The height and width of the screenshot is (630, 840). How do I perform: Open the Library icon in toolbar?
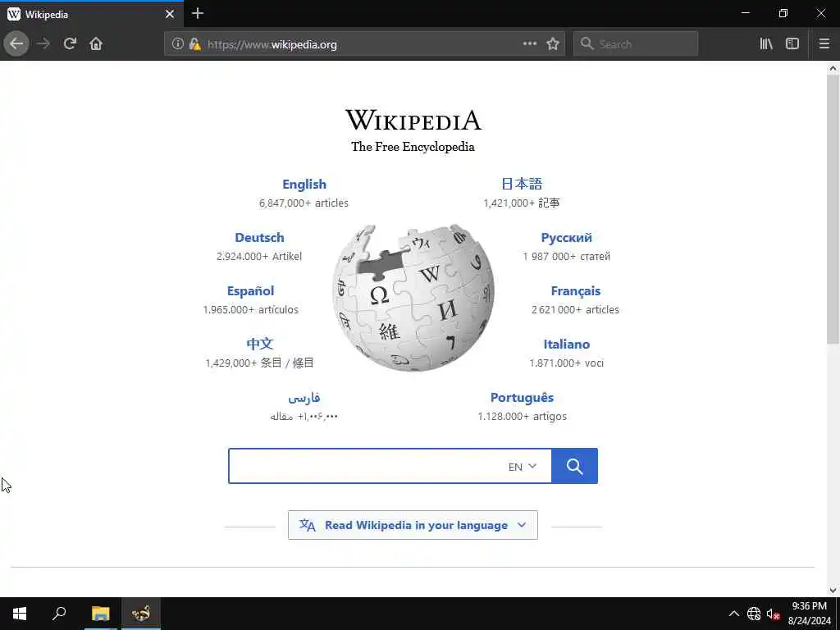click(x=766, y=44)
